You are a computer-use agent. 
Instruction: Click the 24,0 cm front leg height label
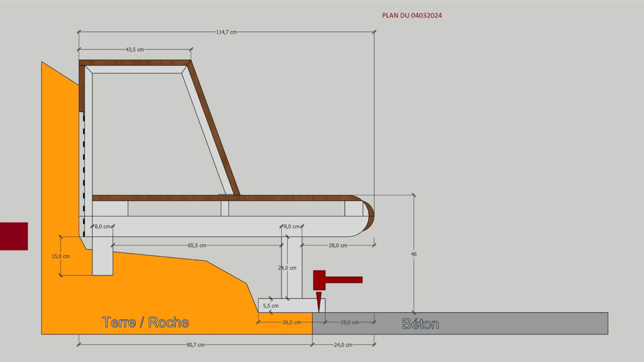point(287,268)
